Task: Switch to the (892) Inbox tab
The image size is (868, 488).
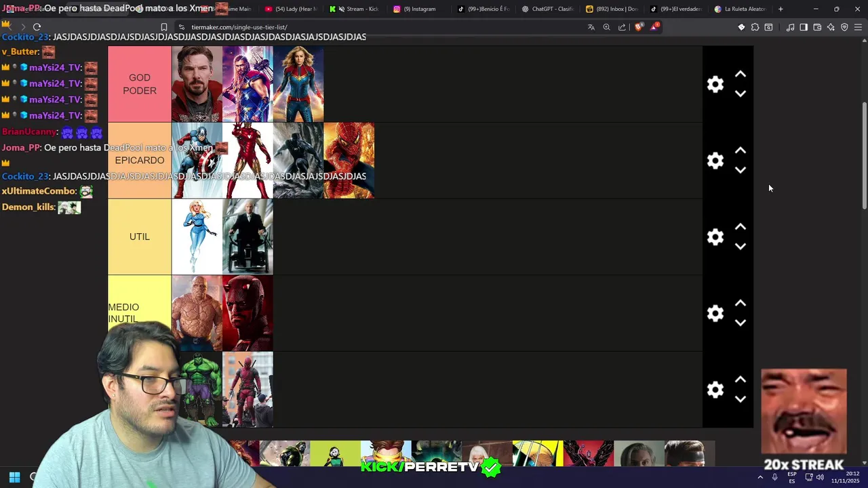Action: (x=611, y=9)
